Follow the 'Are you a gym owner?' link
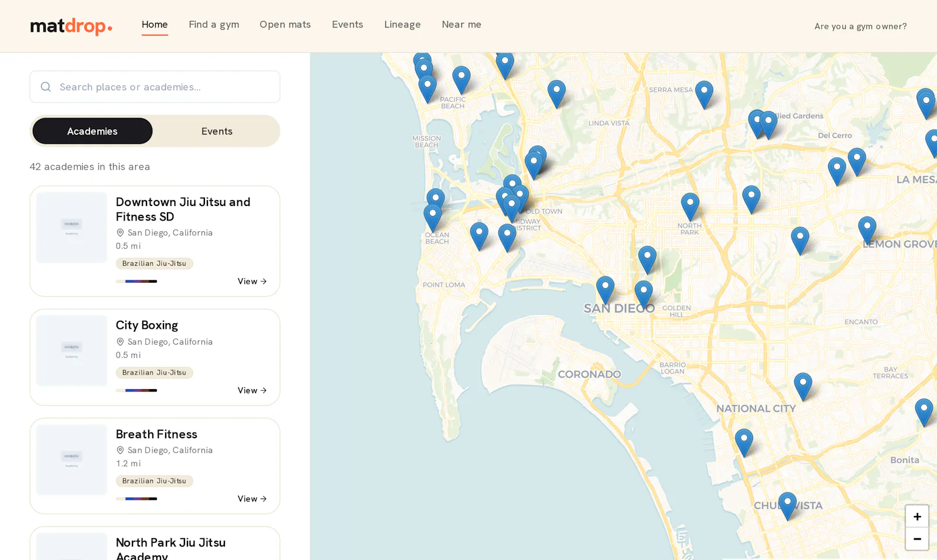 (x=860, y=26)
